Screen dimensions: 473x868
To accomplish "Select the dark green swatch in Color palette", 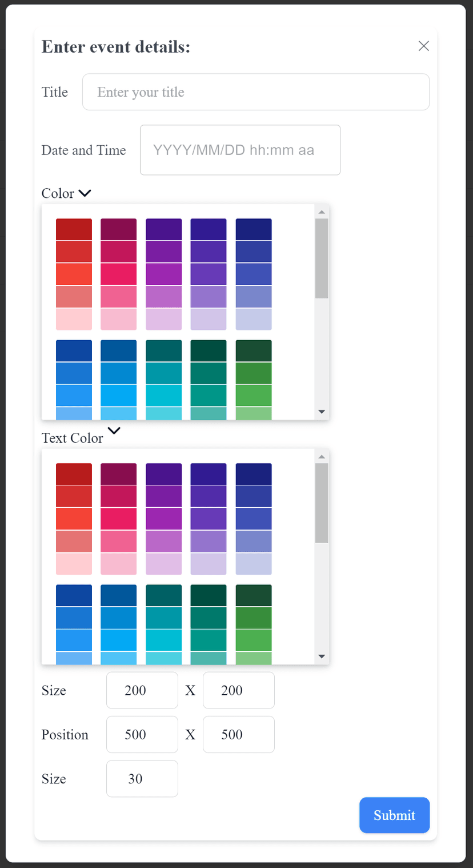I will coord(254,351).
